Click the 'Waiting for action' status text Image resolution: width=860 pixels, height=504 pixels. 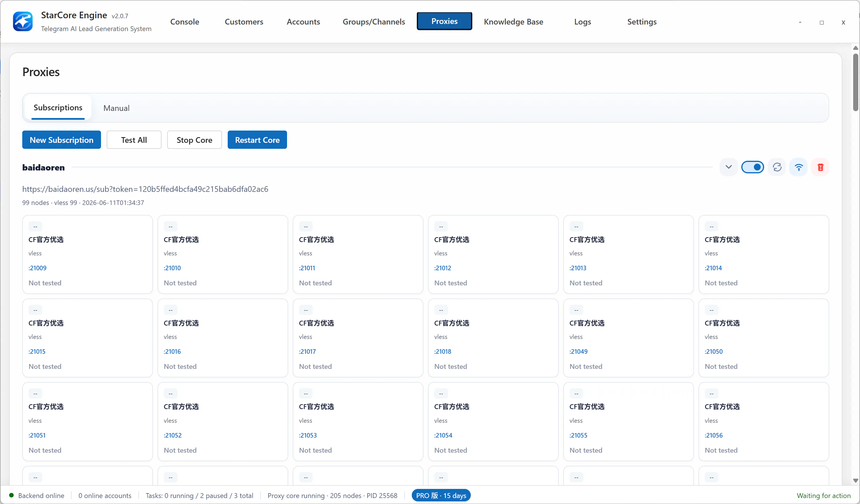[x=823, y=495]
